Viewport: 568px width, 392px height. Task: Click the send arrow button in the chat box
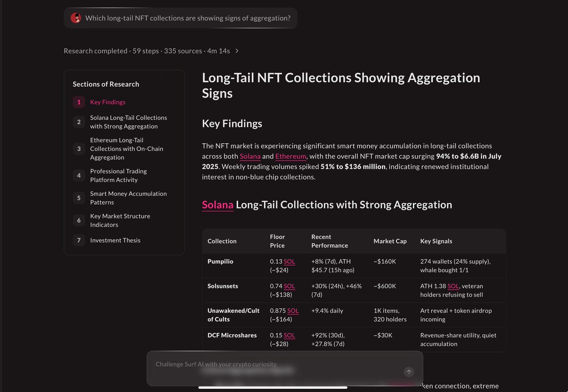(409, 372)
